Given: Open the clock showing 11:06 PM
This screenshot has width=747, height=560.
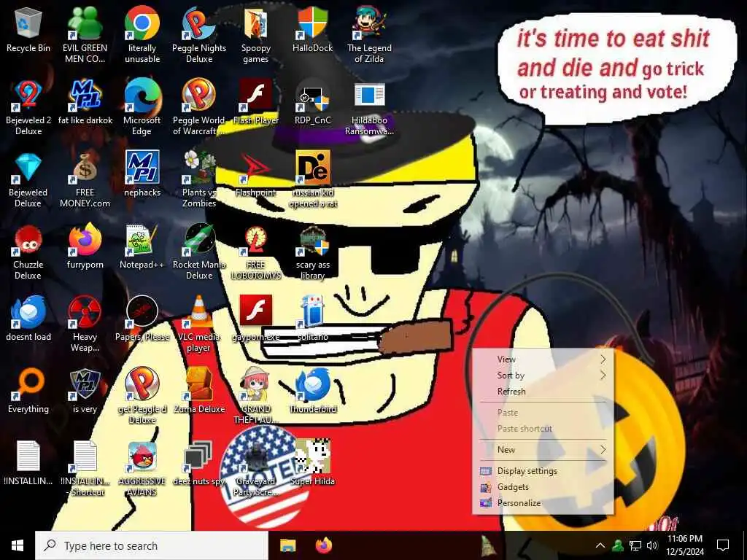Looking at the screenshot, I should tap(684, 545).
